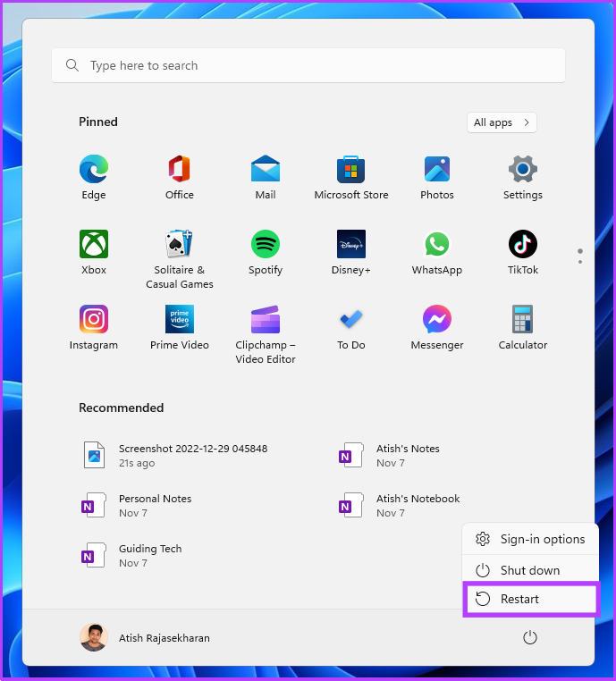Click into the Type here to search box
Image resolution: width=616 pixels, height=681 pixels.
(308, 65)
